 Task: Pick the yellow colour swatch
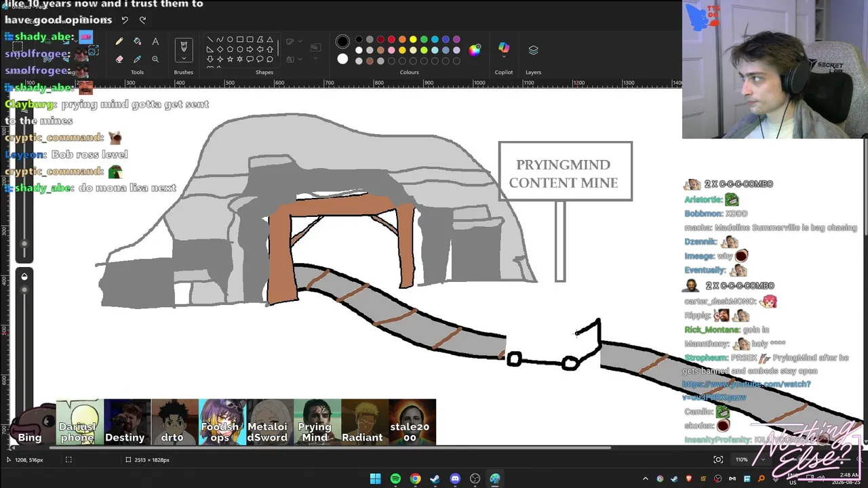[x=413, y=39]
